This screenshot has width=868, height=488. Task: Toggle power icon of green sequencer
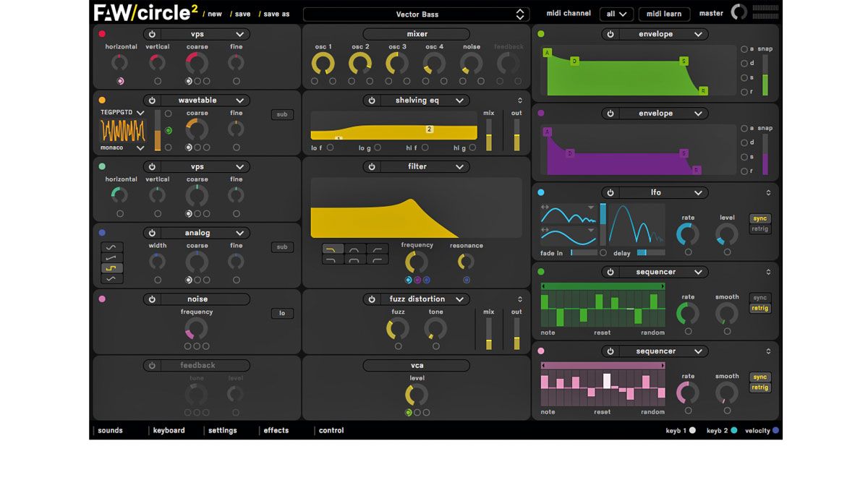click(x=610, y=273)
